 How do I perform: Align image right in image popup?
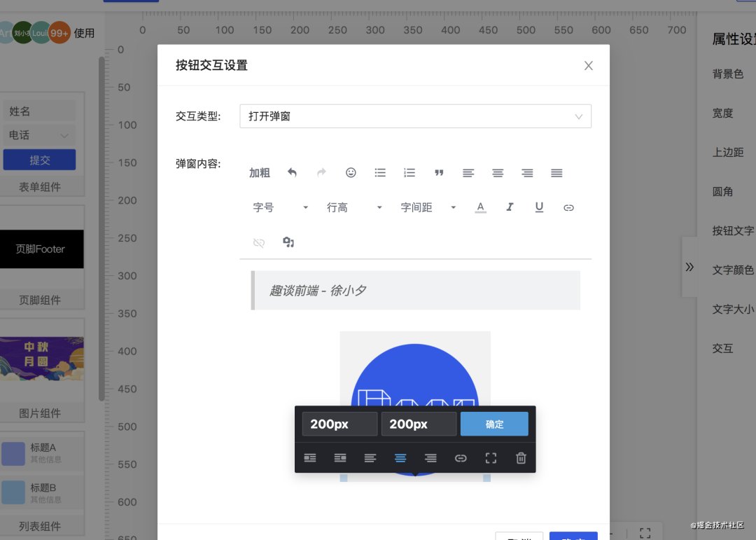pos(430,458)
